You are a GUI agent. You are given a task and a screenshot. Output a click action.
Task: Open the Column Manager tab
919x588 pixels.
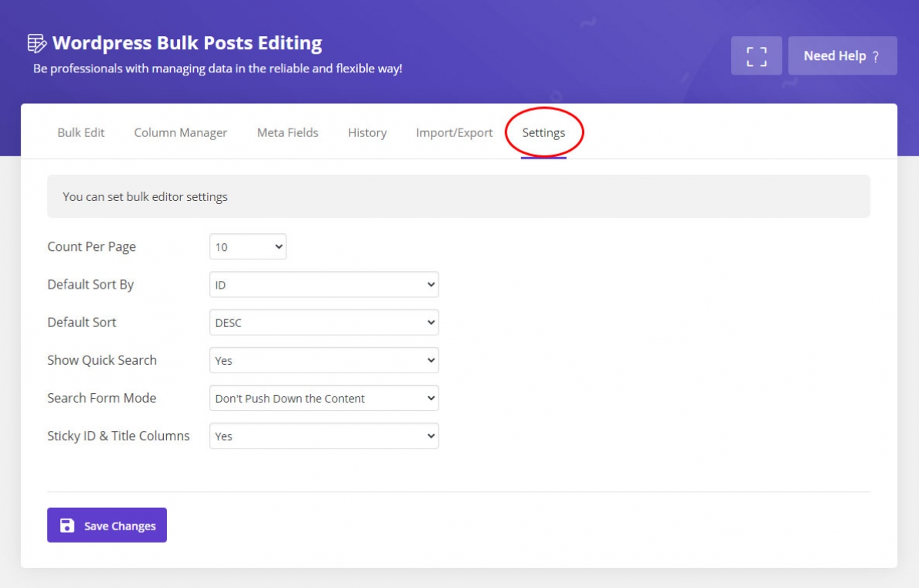click(180, 132)
